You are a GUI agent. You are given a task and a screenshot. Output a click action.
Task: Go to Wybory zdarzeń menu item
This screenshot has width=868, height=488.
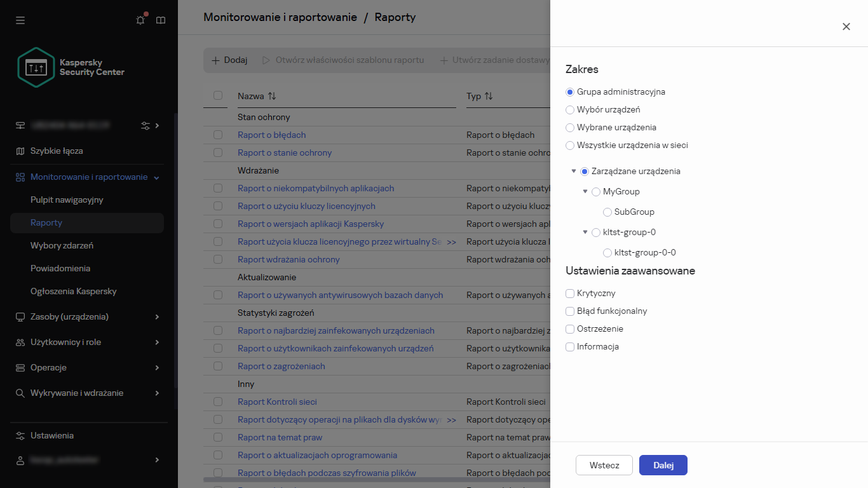point(62,245)
